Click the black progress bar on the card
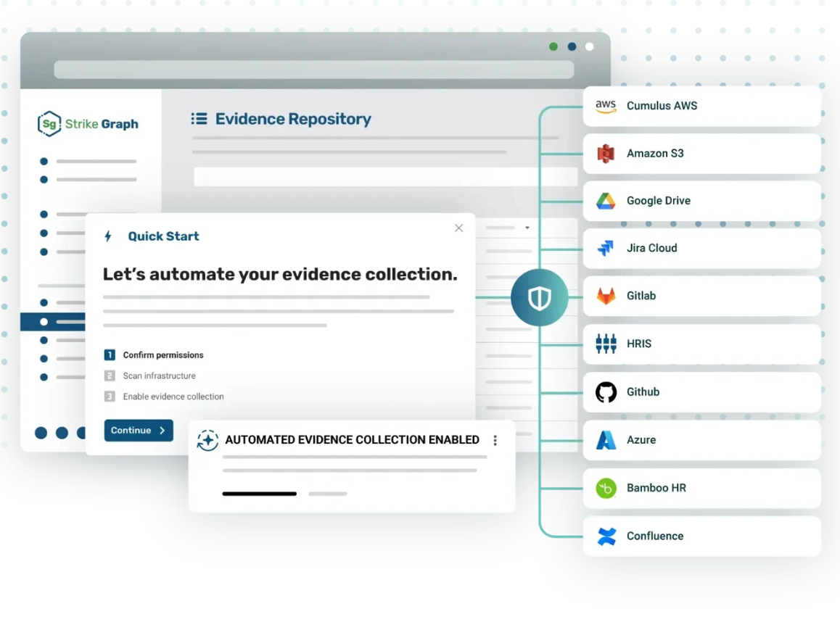The width and height of the screenshot is (840, 622). pyautogui.click(x=259, y=494)
